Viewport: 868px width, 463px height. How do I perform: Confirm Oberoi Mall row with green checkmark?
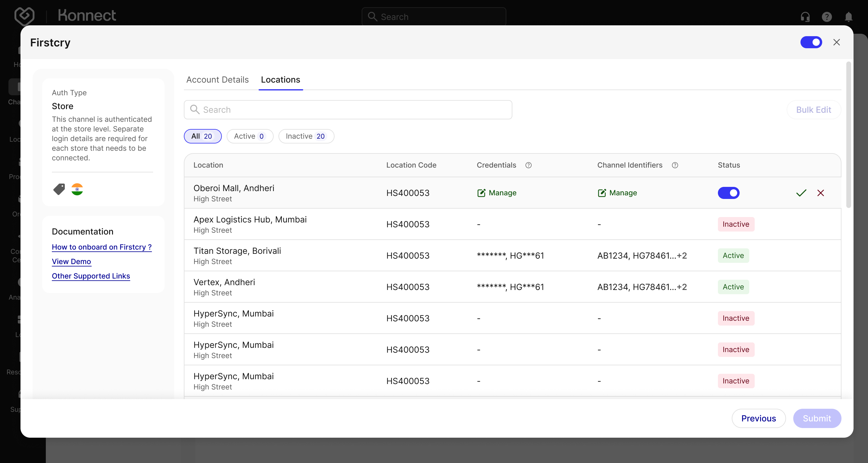coord(801,193)
